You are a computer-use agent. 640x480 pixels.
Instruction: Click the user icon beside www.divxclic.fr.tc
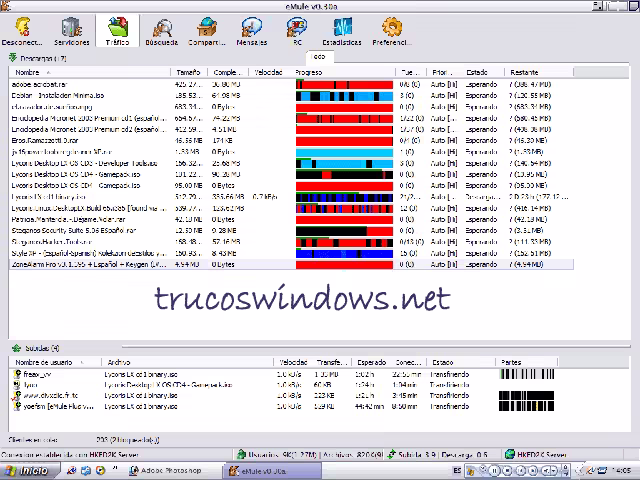pyautogui.click(x=17, y=396)
